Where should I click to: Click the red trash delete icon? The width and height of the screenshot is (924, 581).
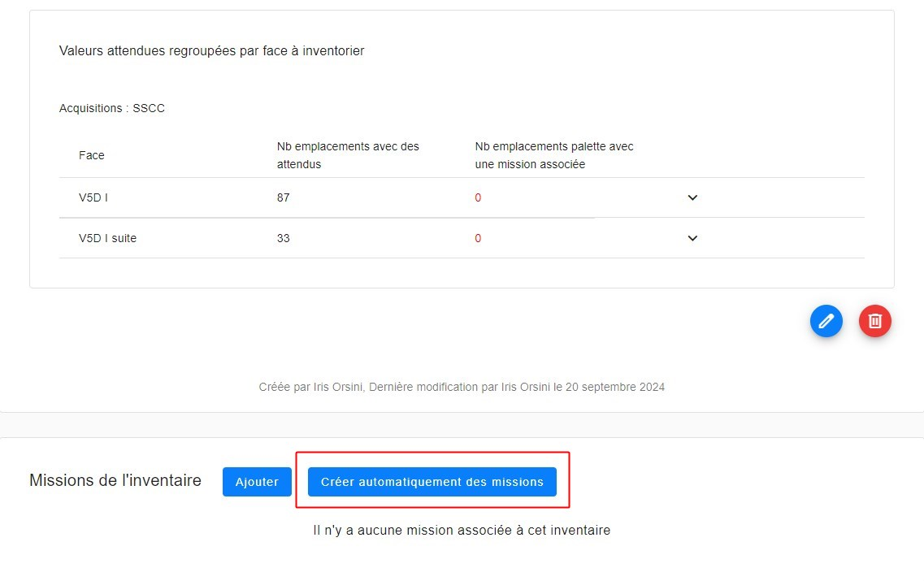tap(875, 321)
